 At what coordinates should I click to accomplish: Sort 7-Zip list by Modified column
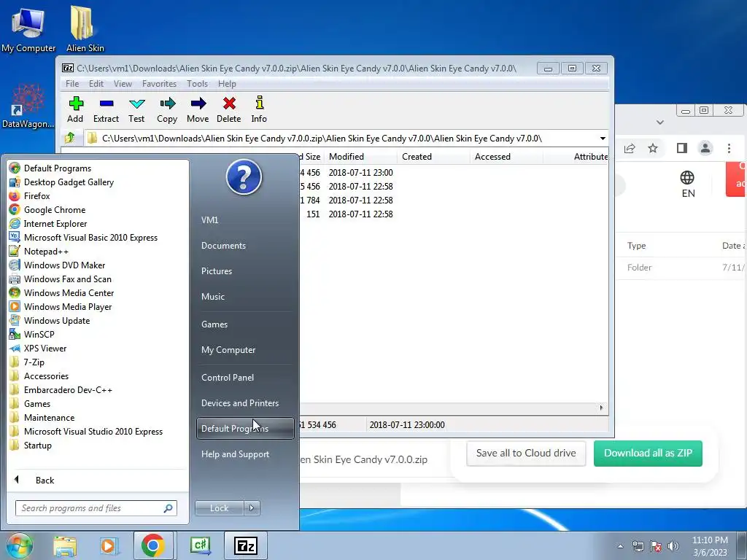[360, 157]
